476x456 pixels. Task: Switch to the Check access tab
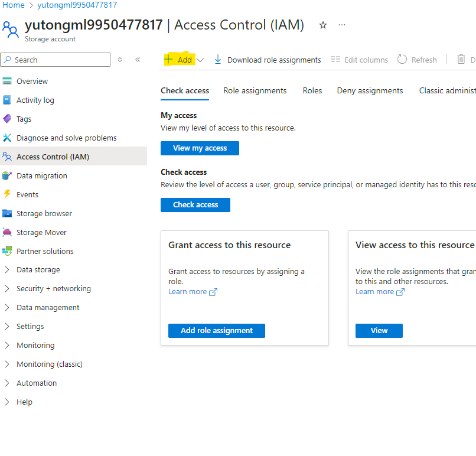click(185, 90)
